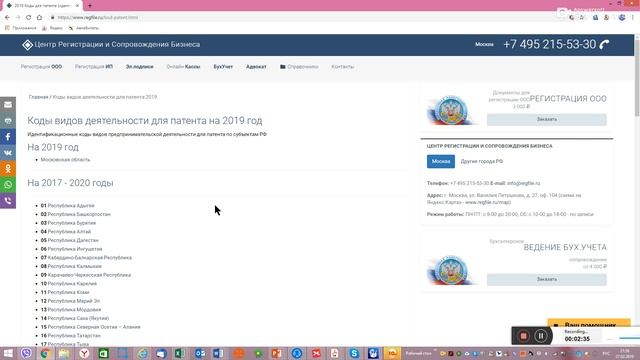This screenshot has height=360, width=640.
Task: Open 02 Республика Башкортостан link
Action: pos(76,214)
